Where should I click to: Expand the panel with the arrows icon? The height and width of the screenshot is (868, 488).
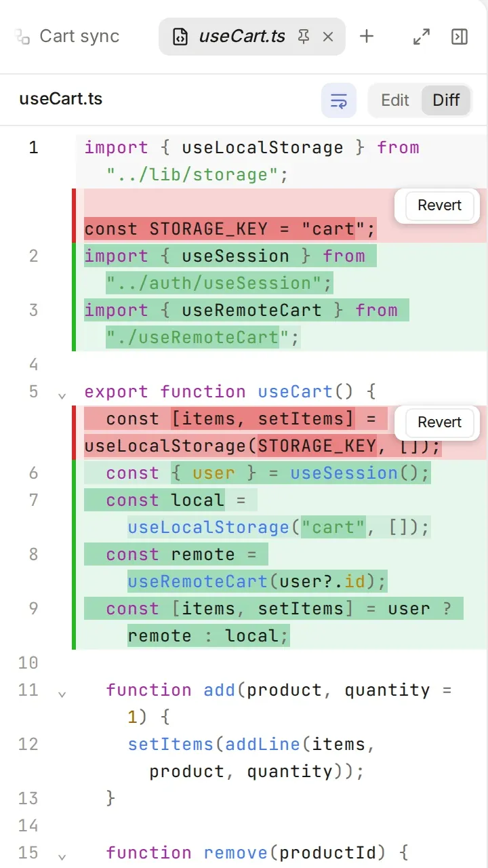coord(422,37)
